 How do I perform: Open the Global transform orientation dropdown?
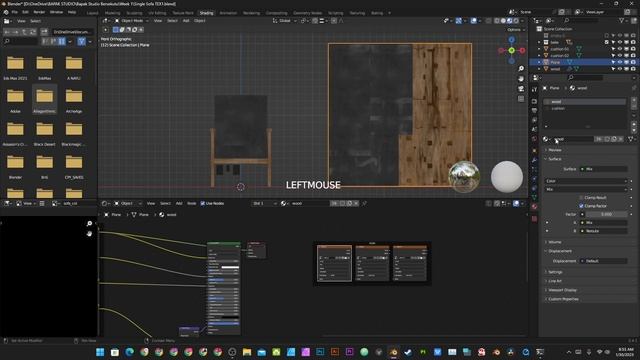(x=284, y=20)
